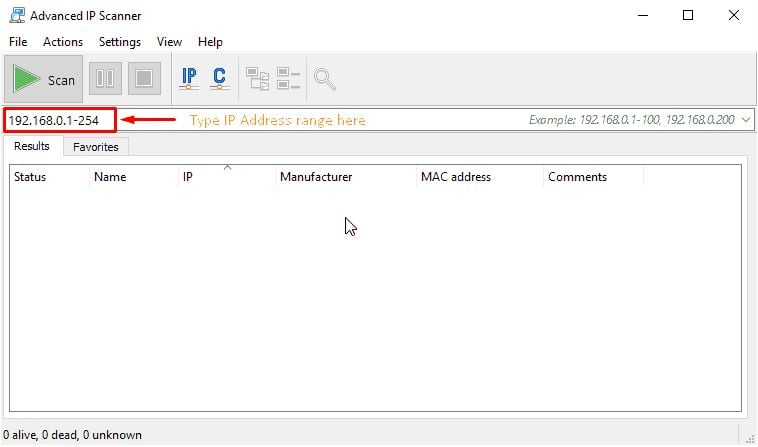This screenshot has height=447, width=758.
Task: Click inside the IP address range field
Action: [60, 120]
